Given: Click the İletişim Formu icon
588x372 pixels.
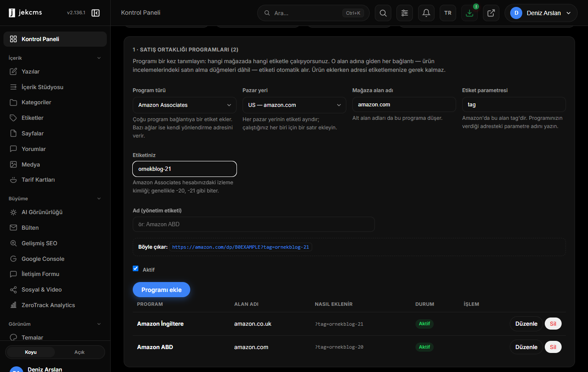Looking at the screenshot, I should [13, 274].
